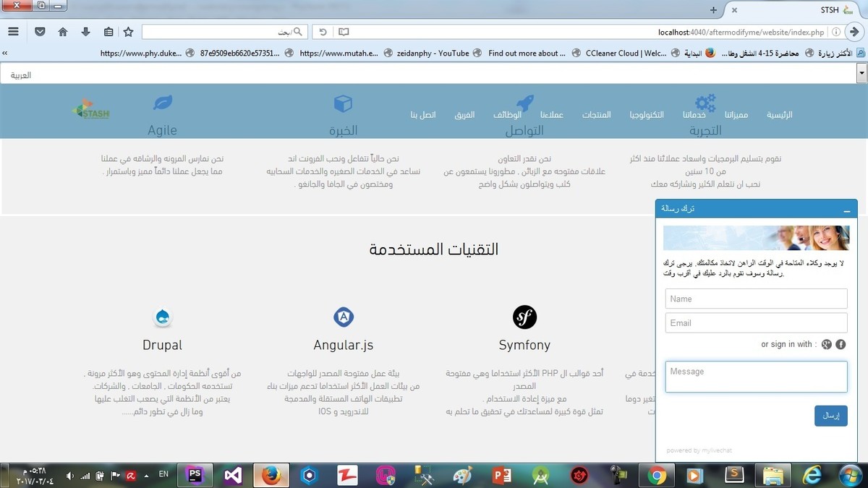This screenshot has width=868, height=488.
Task: Send the chat message with إرسال
Action: (831, 416)
